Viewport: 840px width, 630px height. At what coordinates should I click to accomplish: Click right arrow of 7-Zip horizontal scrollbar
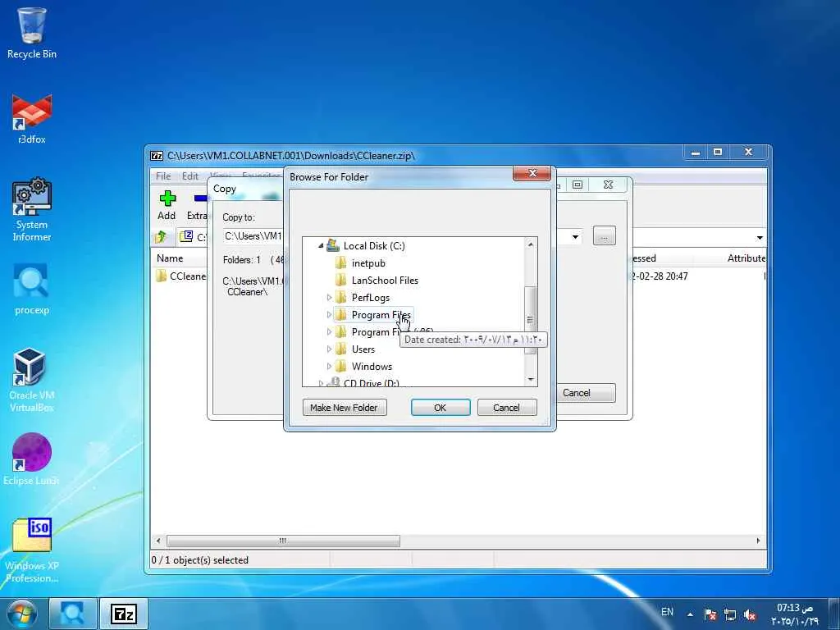[757, 541]
